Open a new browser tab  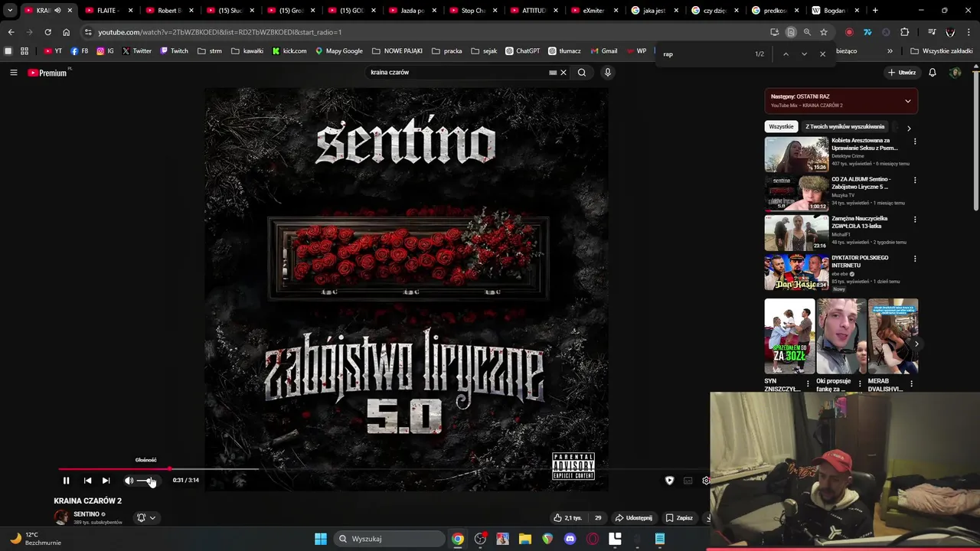(875, 11)
